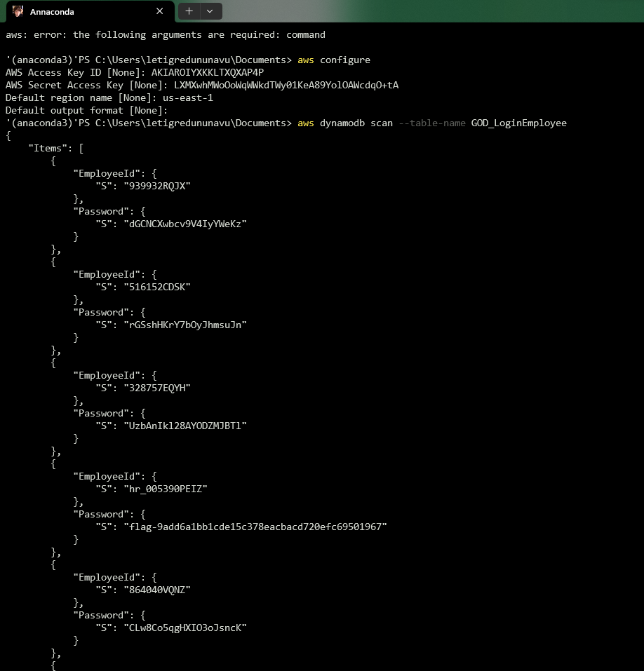Screen dimensions: 644x671
Task: Click password CLw8Co5qgHXIO3oJsncK
Action: tap(185, 628)
